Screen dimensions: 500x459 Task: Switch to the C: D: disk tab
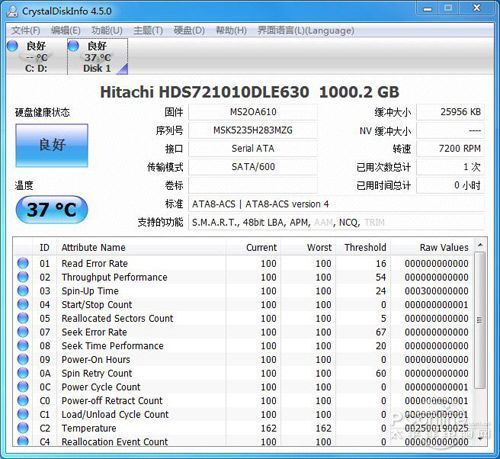[36, 57]
